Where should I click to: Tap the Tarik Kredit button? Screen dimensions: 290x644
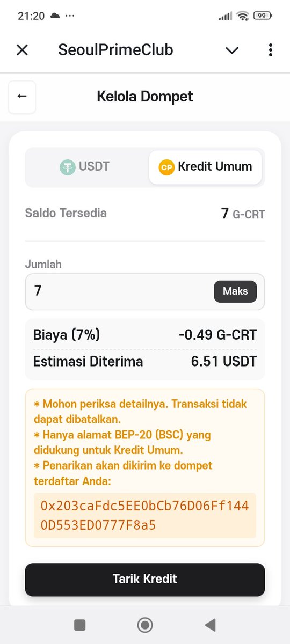click(145, 579)
